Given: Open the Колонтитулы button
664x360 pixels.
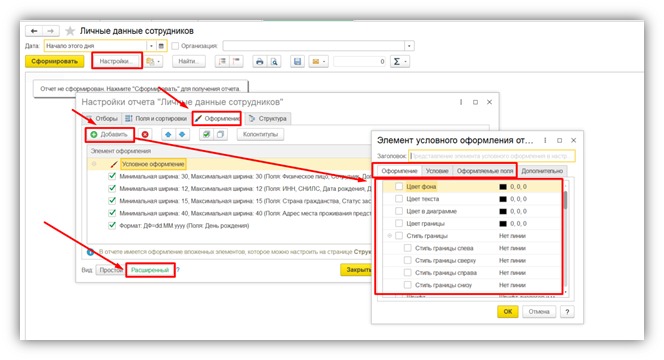Looking at the screenshot, I should pos(260,134).
